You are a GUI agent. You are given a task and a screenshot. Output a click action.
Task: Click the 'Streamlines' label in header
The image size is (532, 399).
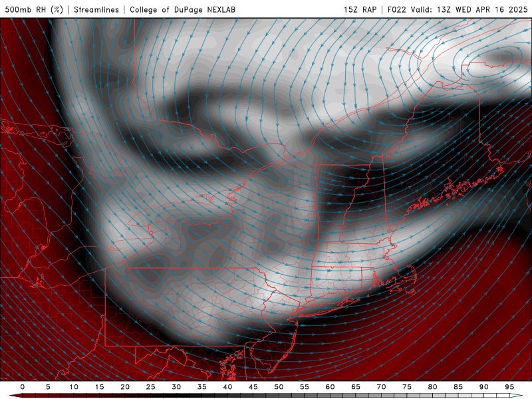point(96,9)
